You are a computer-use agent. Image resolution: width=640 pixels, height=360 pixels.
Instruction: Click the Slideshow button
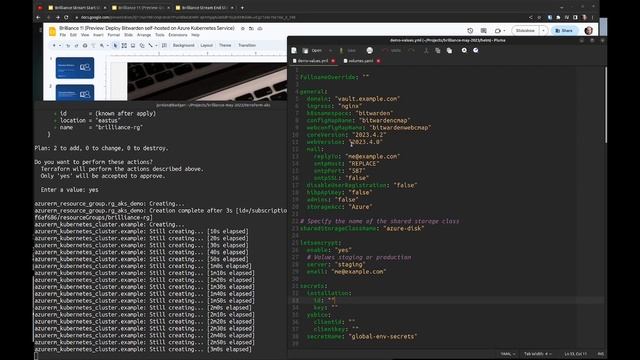[525, 31]
